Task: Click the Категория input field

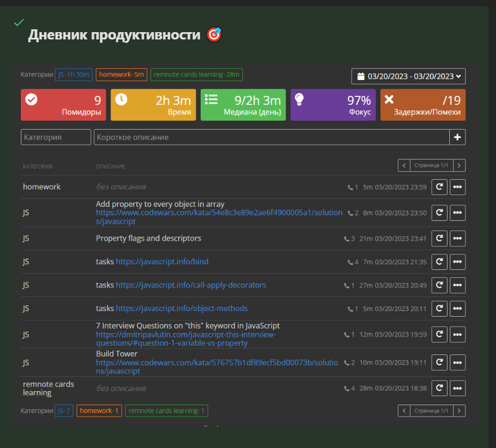Action: 56,137
